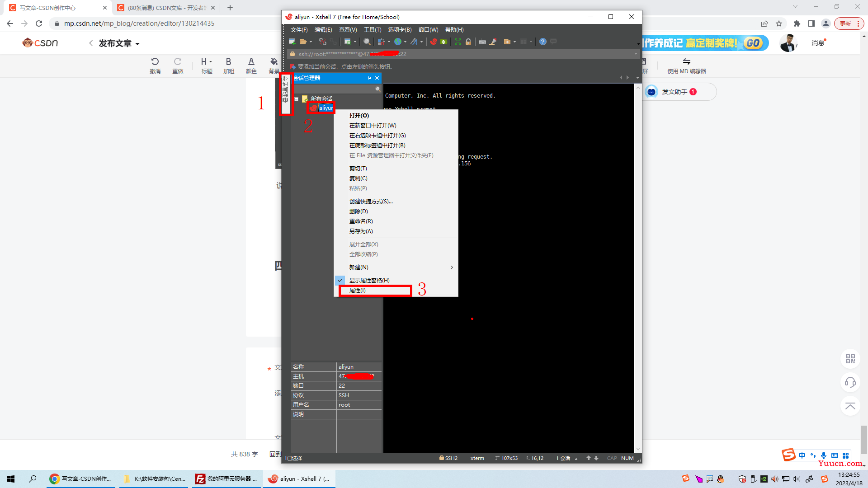Click the keyboard key-mapping toolbar icon
Viewport: 868px width, 488px height.
tap(482, 42)
